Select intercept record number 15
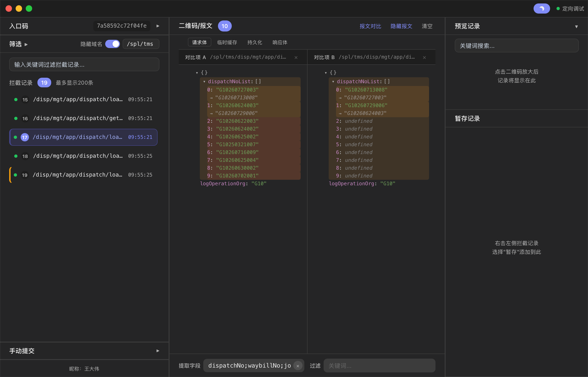The width and height of the screenshot is (588, 377). click(83, 99)
